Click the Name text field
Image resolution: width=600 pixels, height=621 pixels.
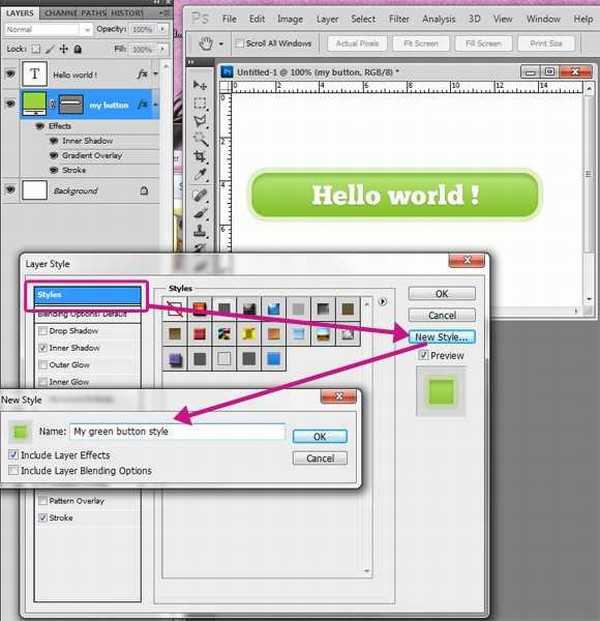pos(176,432)
